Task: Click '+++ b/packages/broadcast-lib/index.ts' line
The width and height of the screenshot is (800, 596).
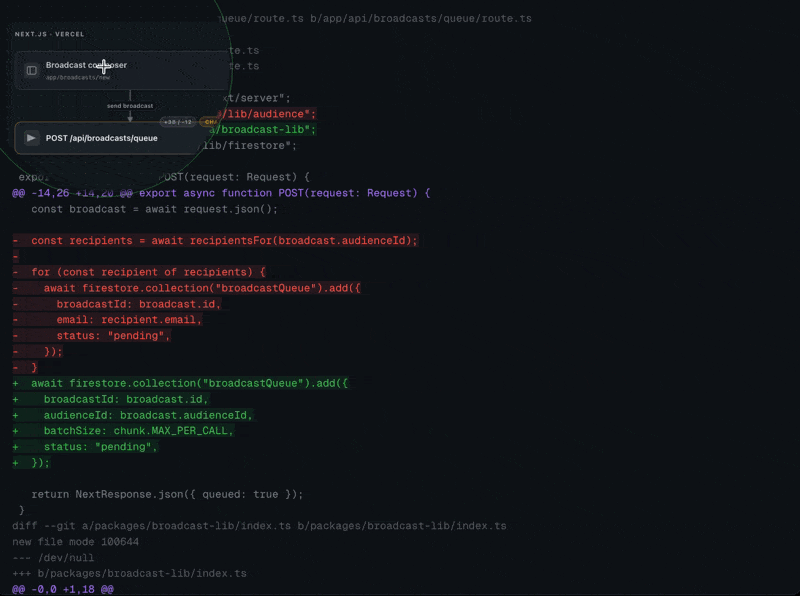Action: pos(129,573)
